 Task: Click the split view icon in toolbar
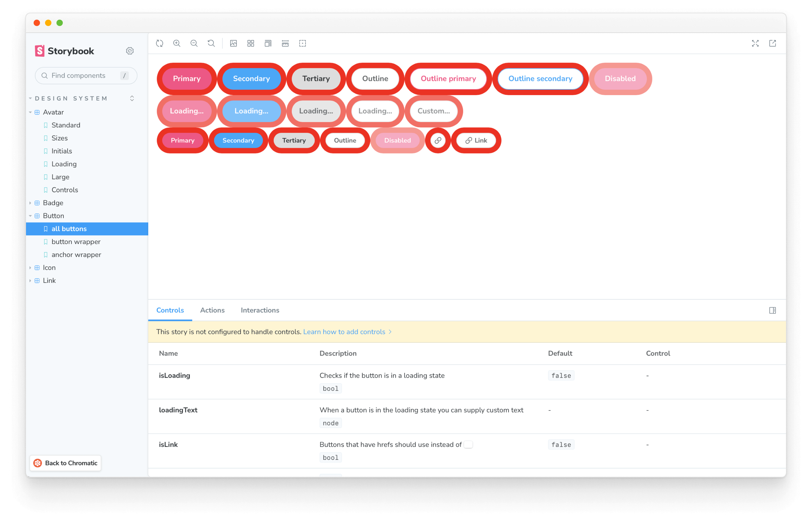pyautogui.click(x=772, y=310)
